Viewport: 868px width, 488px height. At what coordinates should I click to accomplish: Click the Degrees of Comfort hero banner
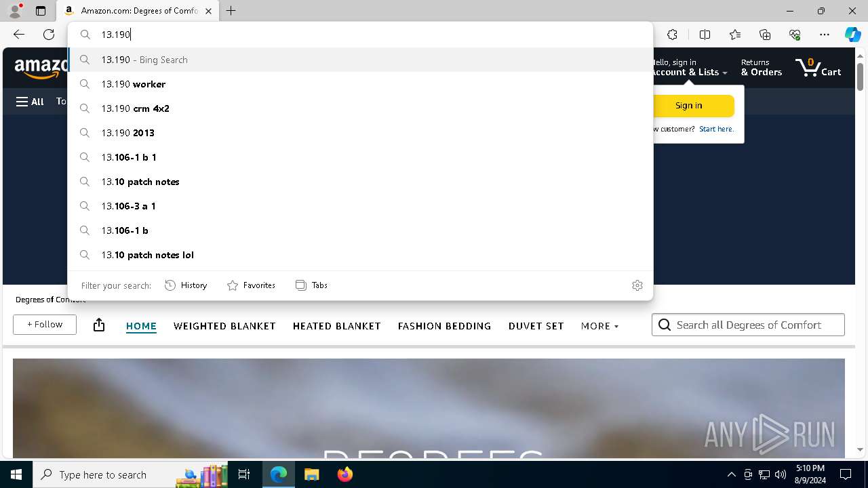(429, 408)
